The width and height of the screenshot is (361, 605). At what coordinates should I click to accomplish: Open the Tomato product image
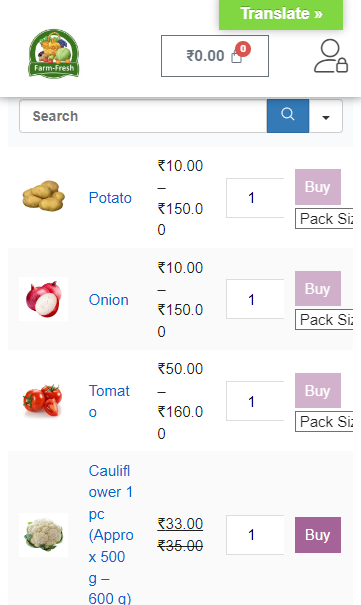(x=43, y=401)
